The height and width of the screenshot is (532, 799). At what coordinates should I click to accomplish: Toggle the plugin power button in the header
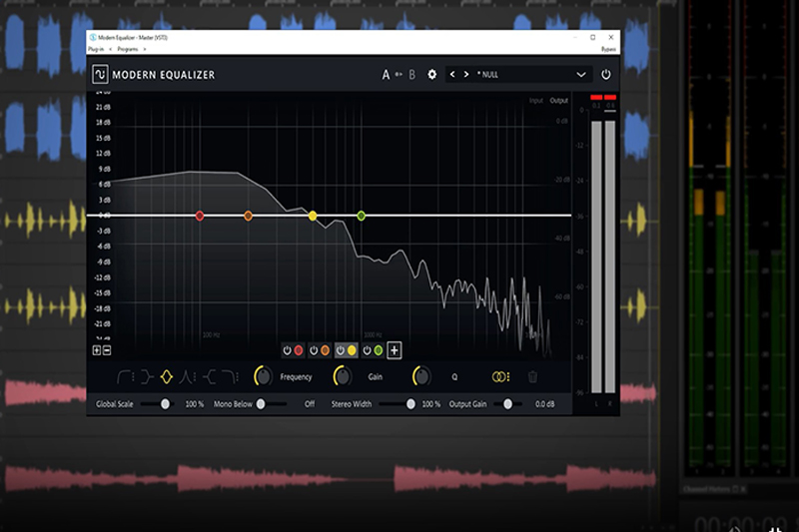(605, 74)
